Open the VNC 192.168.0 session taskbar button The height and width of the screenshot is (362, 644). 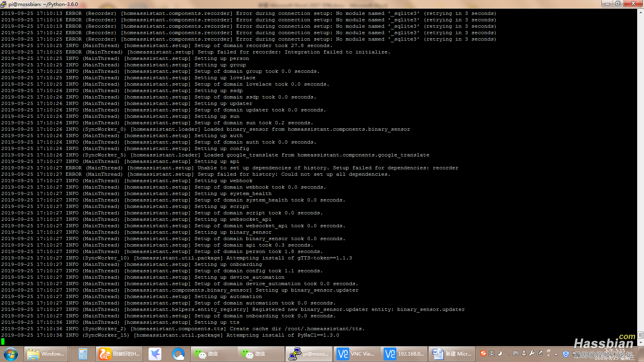pyautogui.click(x=403, y=354)
